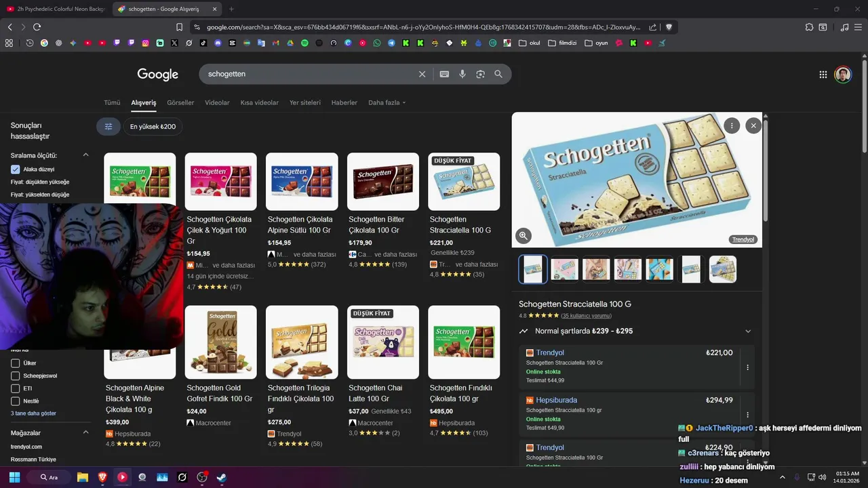The width and height of the screenshot is (868, 488).
Task: Open OBS Studio from the taskbar
Action: (201, 477)
